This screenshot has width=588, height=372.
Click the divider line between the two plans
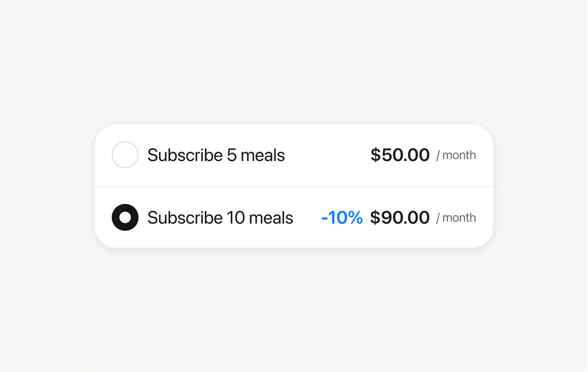pyautogui.click(x=294, y=186)
